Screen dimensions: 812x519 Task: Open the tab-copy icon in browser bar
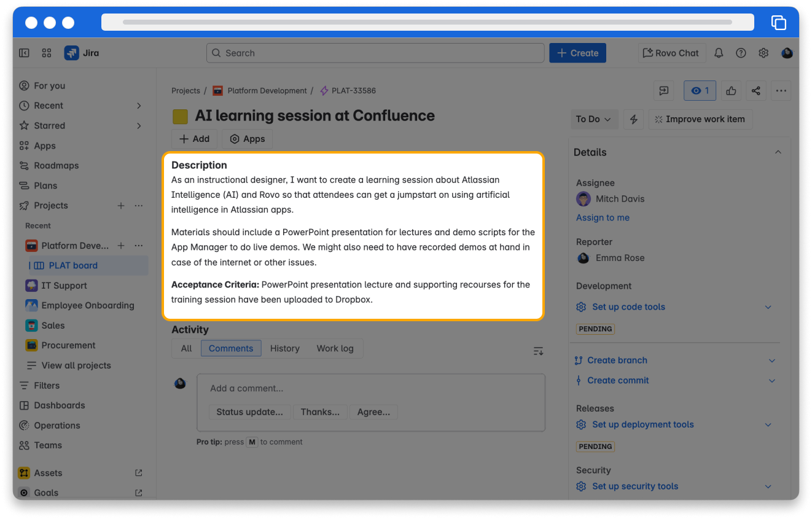(x=778, y=23)
